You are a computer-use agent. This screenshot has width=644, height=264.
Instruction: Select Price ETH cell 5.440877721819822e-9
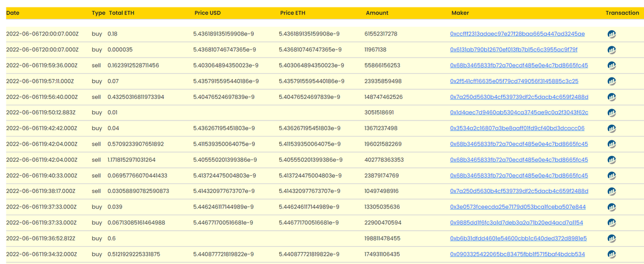click(310, 254)
